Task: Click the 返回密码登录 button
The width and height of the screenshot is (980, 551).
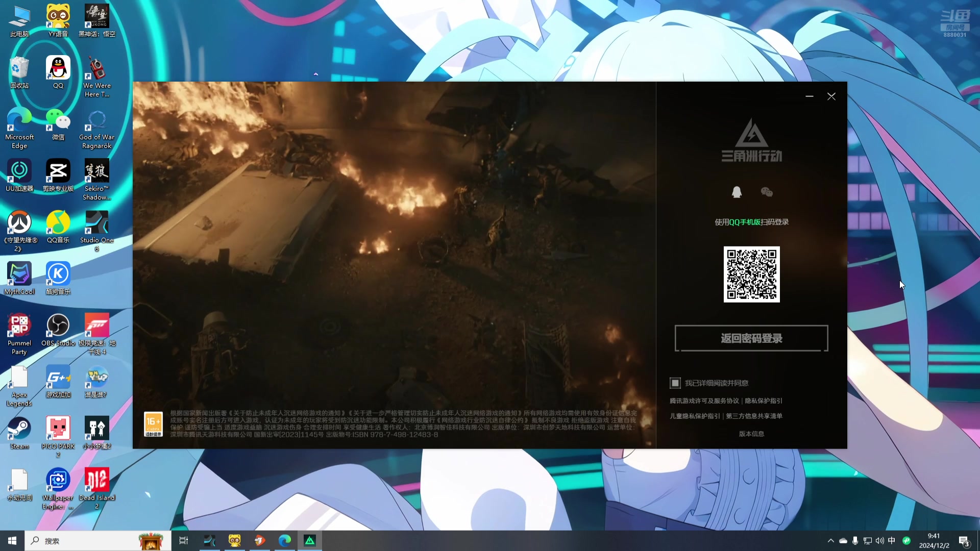Action: pos(751,338)
